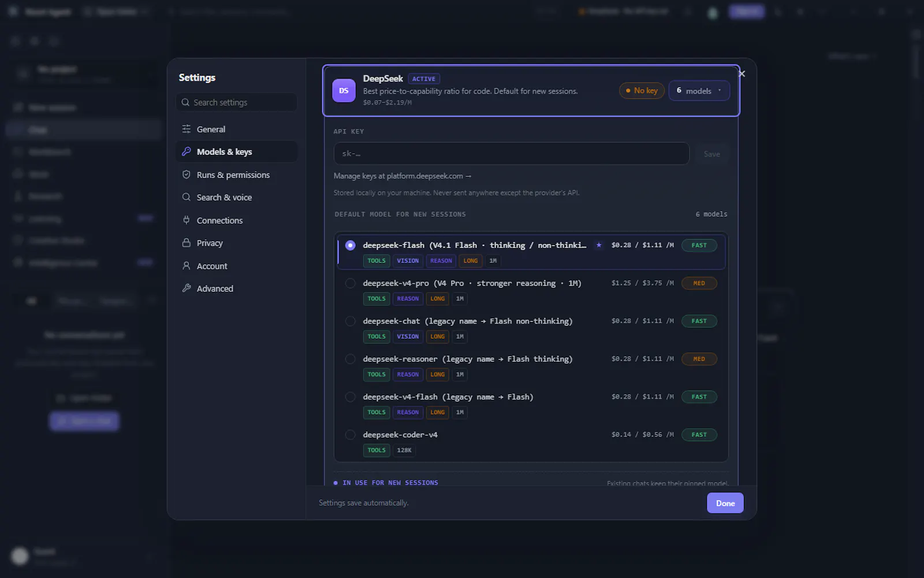This screenshot has height=578, width=924.
Task: Click the VISION tag on deepseek-chat row
Action: [408, 336]
